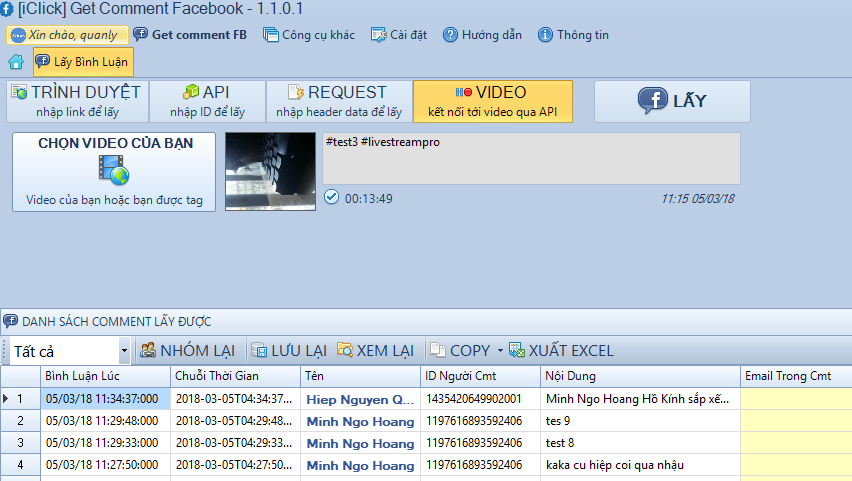Screen dimensions: 852x481
Task: Click ID cell 1197616893592406 in row 2
Action: (480, 421)
